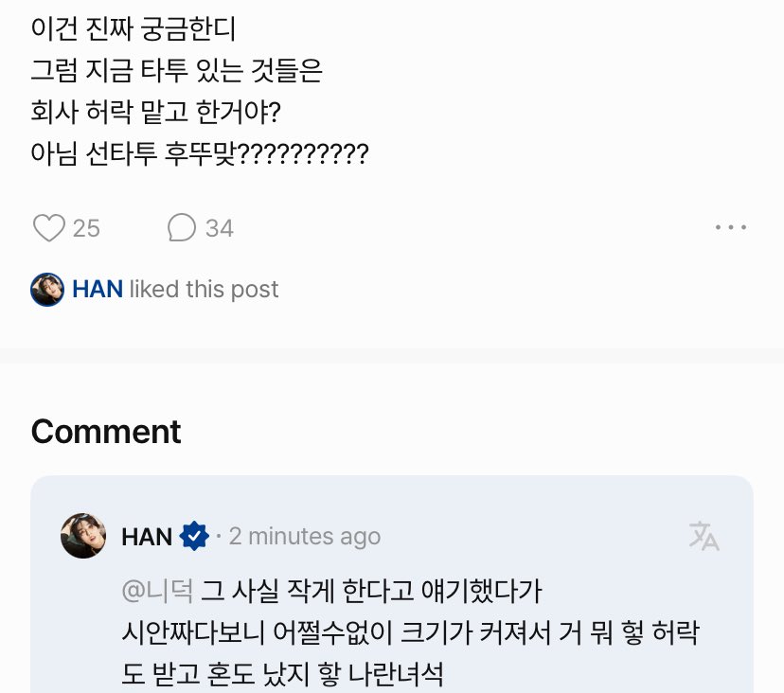Image resolution: width=784 pixels, height=693 pixels.
Task: Like the post with the heart icon
Action: coord(48,228)
